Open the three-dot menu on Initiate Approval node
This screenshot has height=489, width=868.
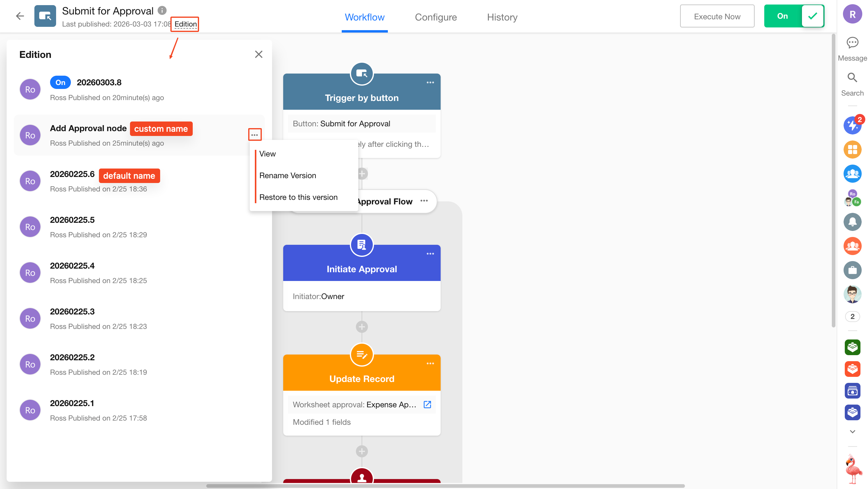click(430, 254)
